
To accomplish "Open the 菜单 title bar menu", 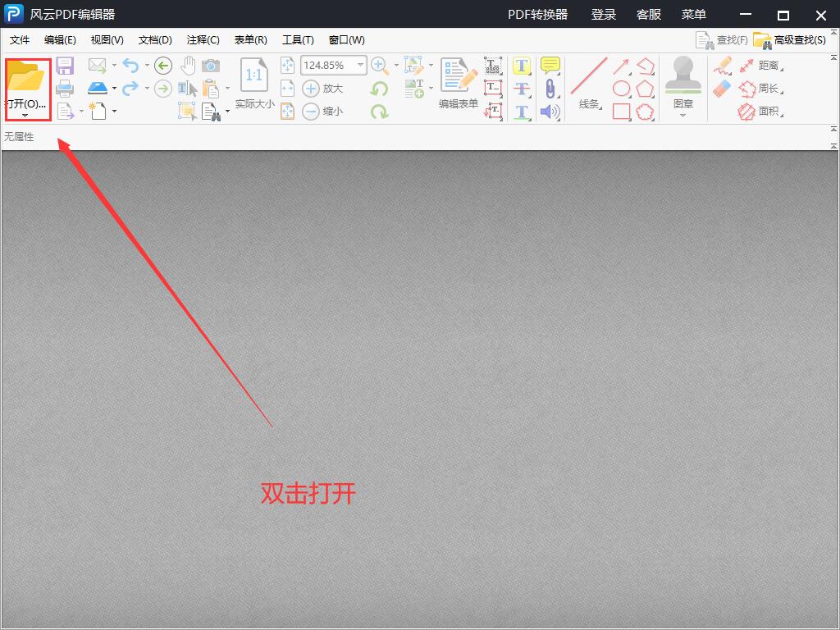I will point(694,15).
